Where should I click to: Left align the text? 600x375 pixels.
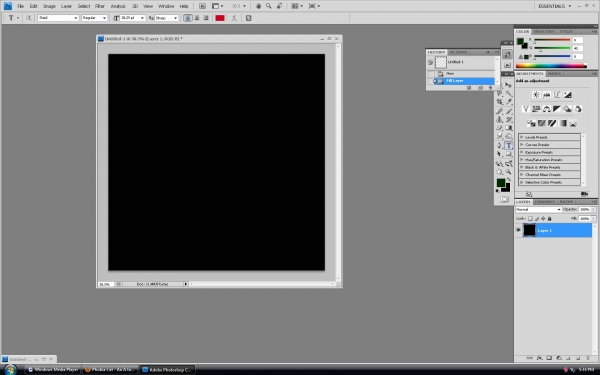(x=188, y=18)
